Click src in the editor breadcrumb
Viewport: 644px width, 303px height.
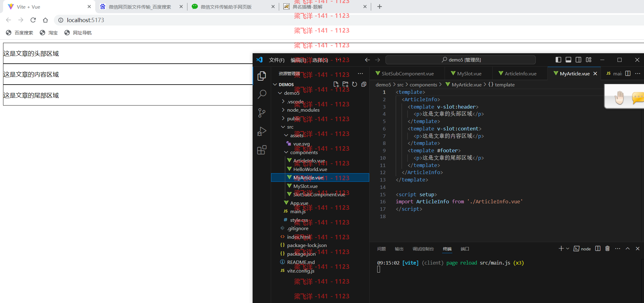(x=400, y=85)
